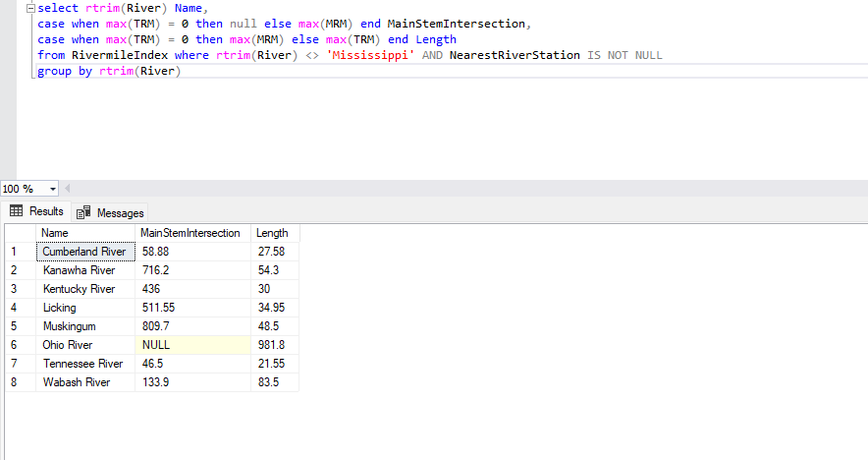Viewport: 868px width, 460px height.
Task: Click the 436 intersection value
Action: tap(192, 289)
